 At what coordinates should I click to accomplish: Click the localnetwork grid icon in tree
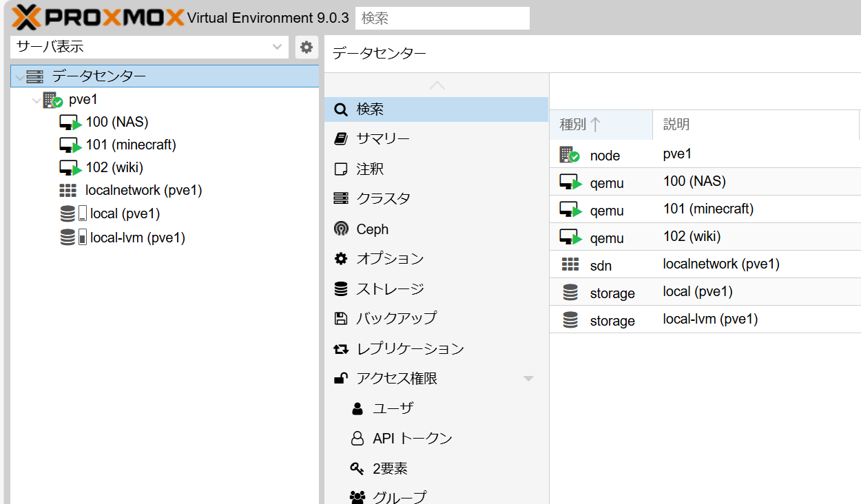pyautogui.click(x=68, y=191)
